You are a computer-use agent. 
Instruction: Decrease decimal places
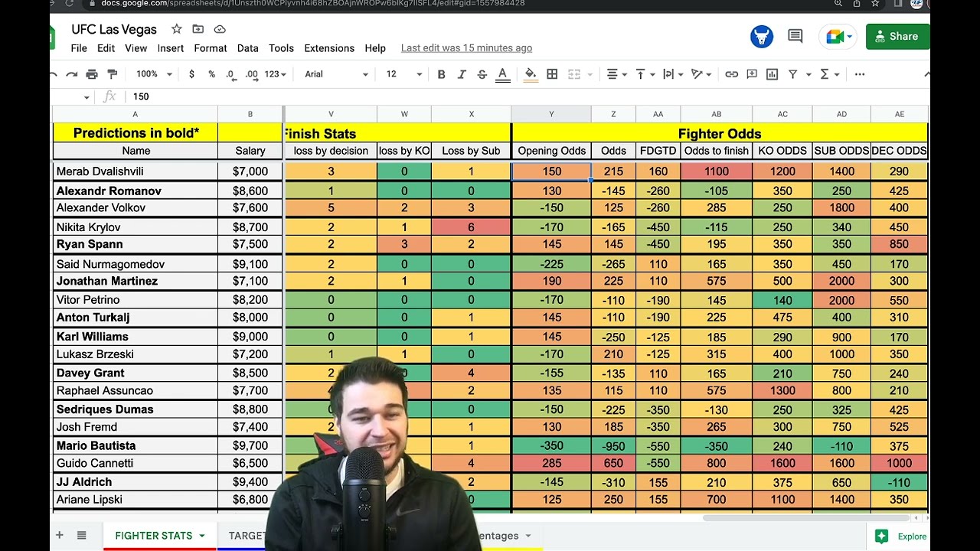230,74
